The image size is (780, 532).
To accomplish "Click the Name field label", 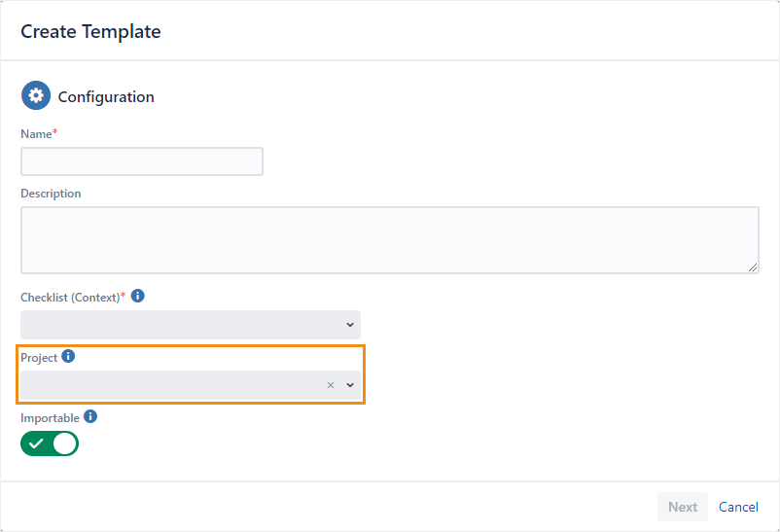I will click(x=37, y=133).
